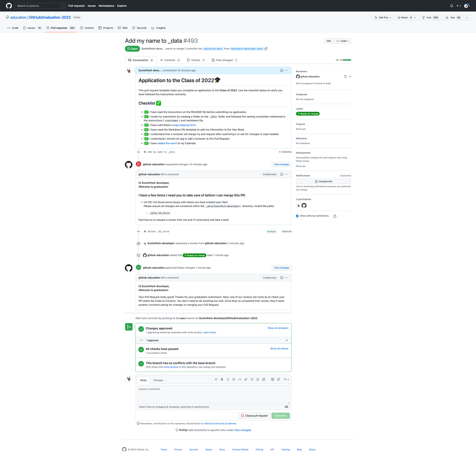This screenshot has width=476, height=461.
Task: Open the help icon beside Allow edits
Action: [x=335, y=216]
